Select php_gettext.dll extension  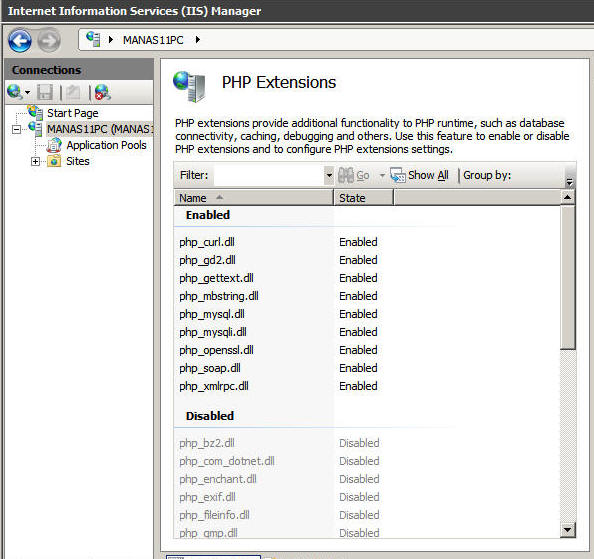[216, 278]
